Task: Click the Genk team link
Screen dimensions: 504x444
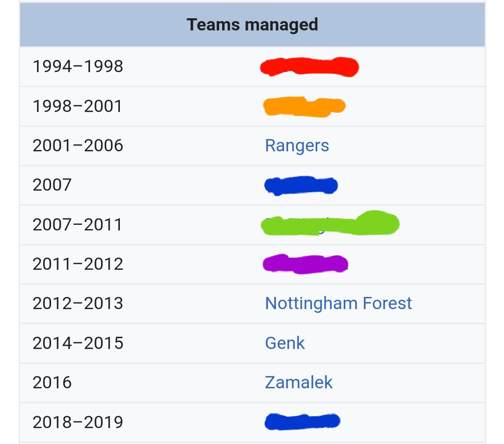Action: [x=284, y=343]
